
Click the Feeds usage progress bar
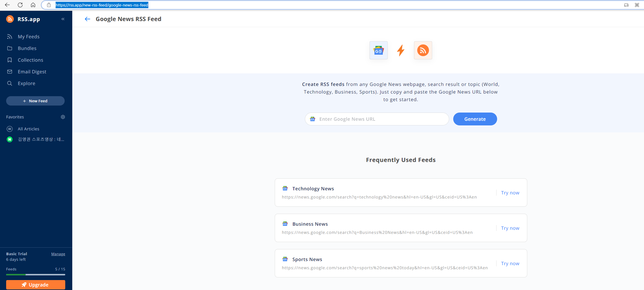click(x=36, y=275)
